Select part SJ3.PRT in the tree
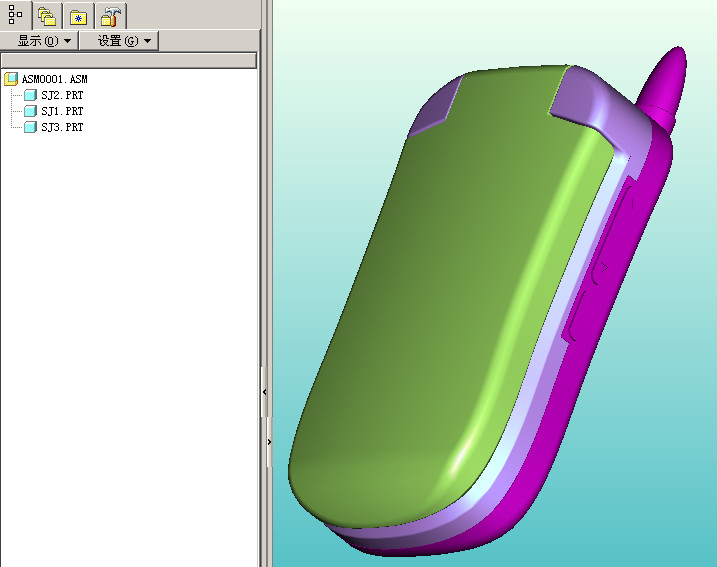Image resolution: width=717 pixels, height=567 pixels. pos(62,127)
